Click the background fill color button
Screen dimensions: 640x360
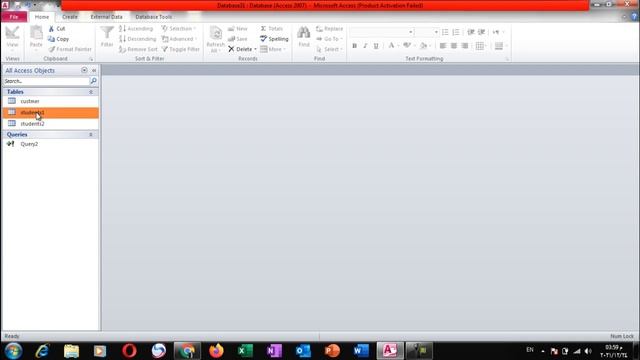pyautogui.click(x=423, y=46)
